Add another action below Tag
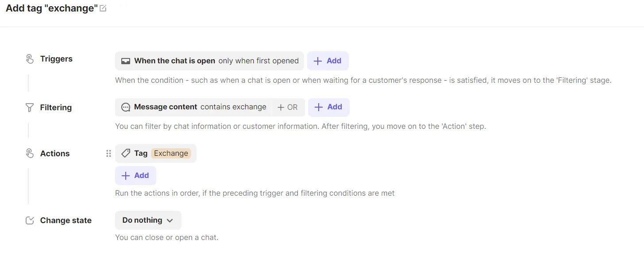 point(135,176)
